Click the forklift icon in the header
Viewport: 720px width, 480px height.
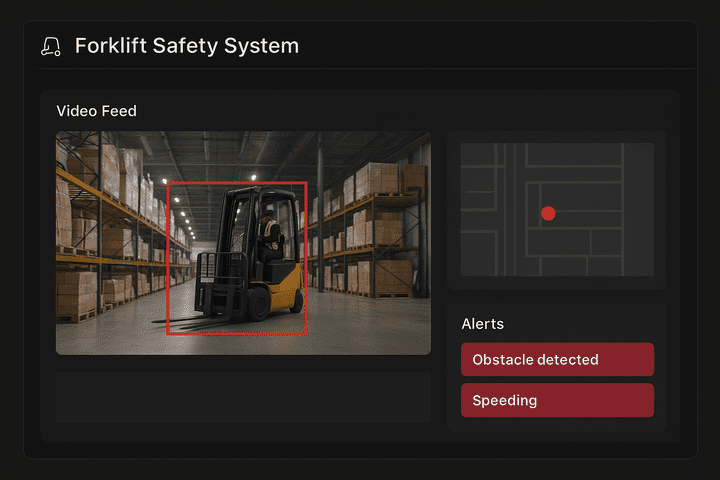click(51, 46)
